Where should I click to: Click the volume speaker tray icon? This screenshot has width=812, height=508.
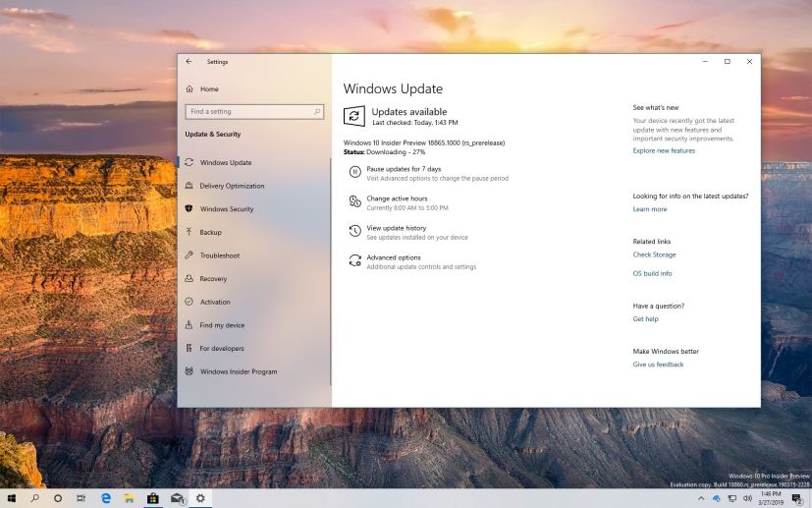(x=747, y=499)
